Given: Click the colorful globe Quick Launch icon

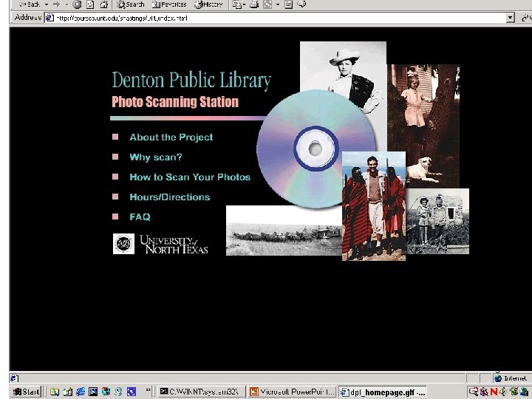Looking at the screenshot, I should [x=106, y=392].
